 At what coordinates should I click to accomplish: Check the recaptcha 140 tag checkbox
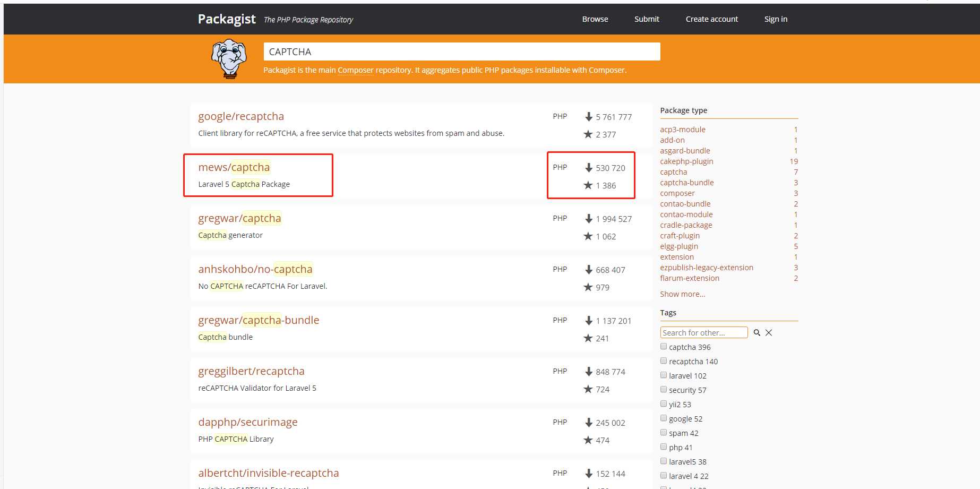(664, 361)
